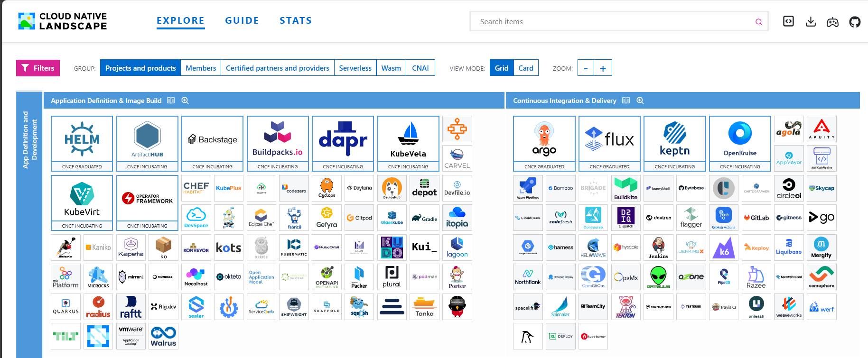
Task: Open the Devfile.io logo tile
Action: (457, 188)
